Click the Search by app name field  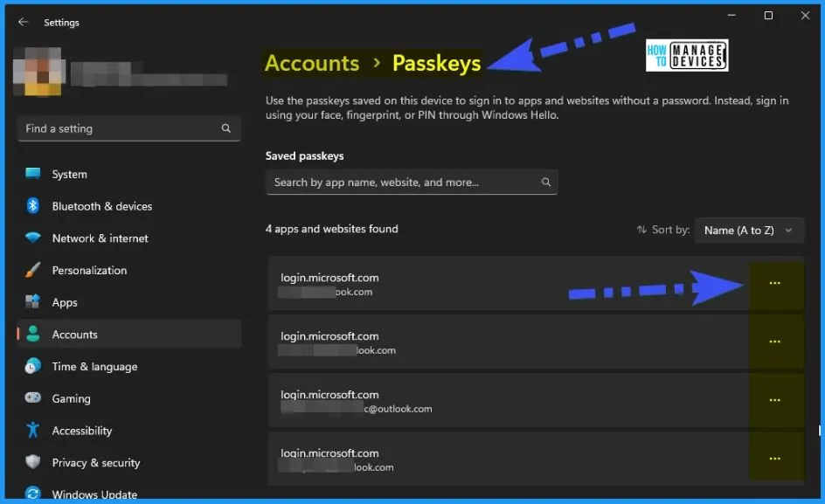tap(412, 182)
